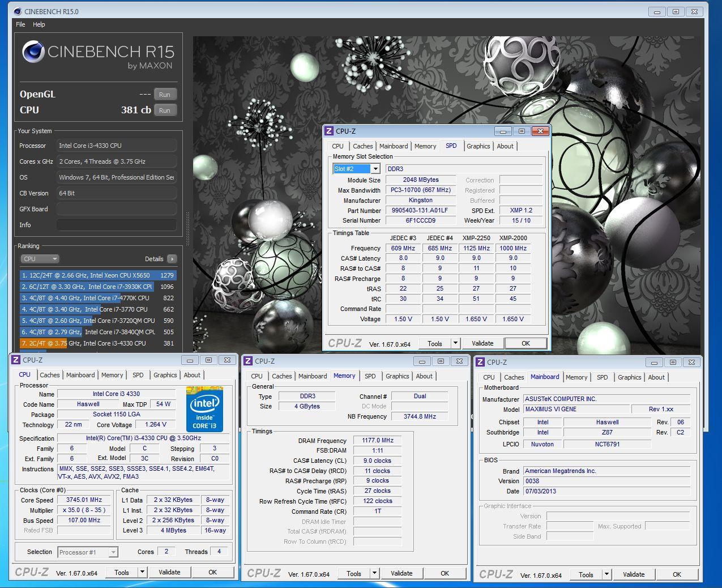Open the Slot #2 memory slot dropdown

[x=375, y=169]
